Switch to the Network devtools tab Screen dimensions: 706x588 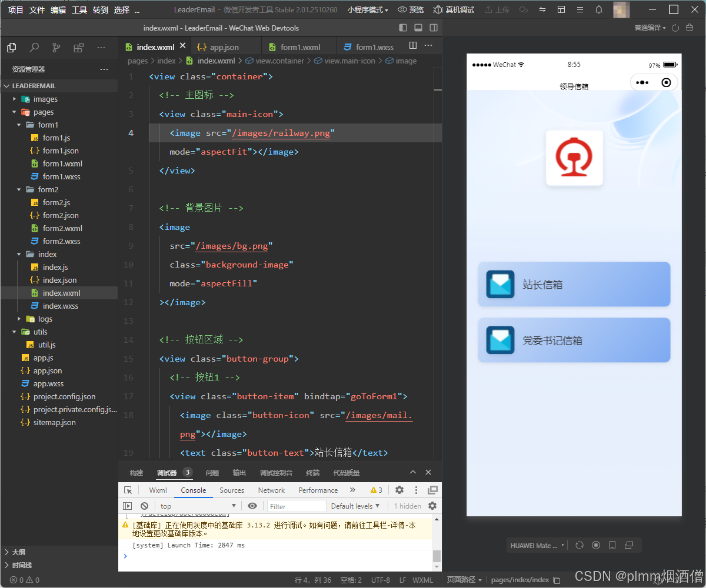pyautogui.click(x=271, y=490)
